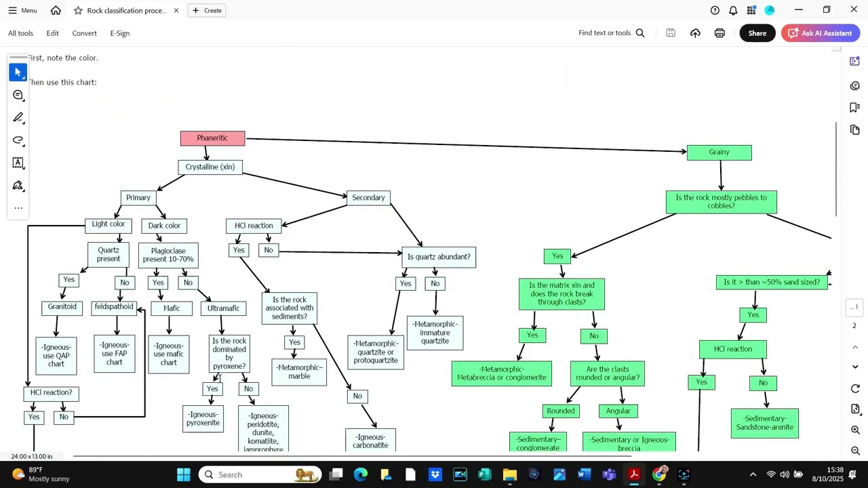The image size is (868, 488).
Task: Open Word from the taskbar
Action: (x=584, y=474)
